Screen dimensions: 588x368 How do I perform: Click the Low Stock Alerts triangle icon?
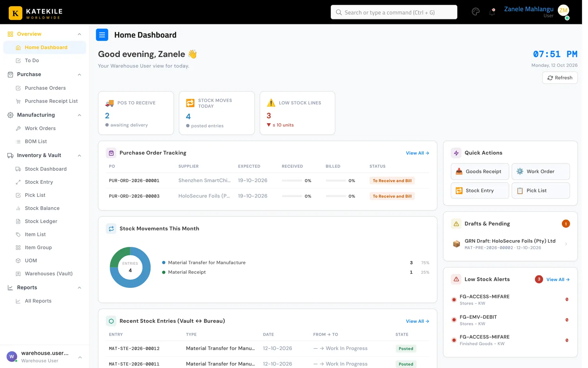pos(456,279)
